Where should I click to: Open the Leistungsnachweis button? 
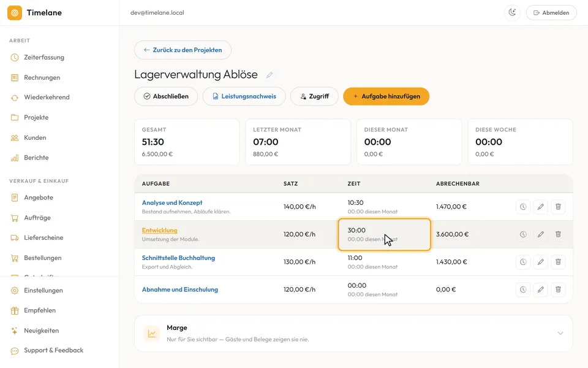[244, 96]
